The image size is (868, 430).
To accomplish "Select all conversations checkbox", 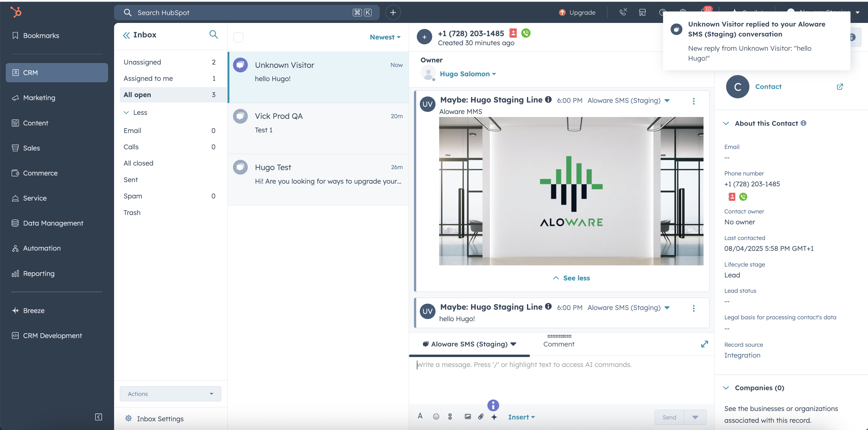I will point(238,37).
